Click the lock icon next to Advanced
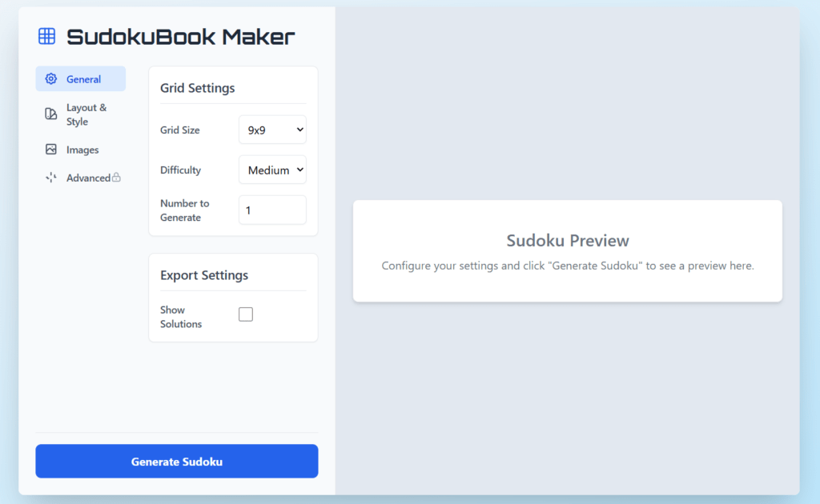Image resolution: width=820 pixels, height=504 pixels. coord(117,178)
